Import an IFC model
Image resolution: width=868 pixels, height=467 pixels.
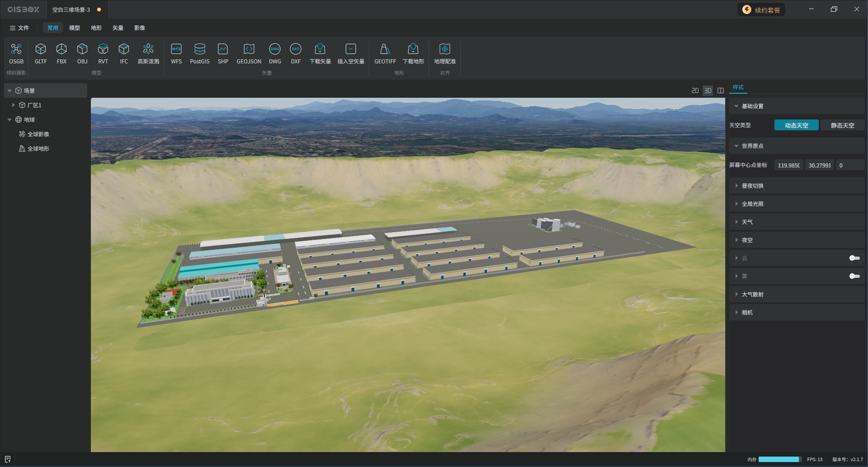click(124, 53)
